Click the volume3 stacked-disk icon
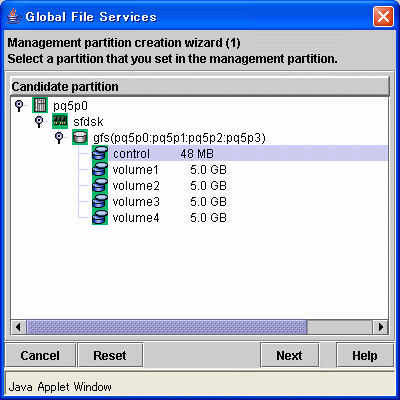 [100, 201]
